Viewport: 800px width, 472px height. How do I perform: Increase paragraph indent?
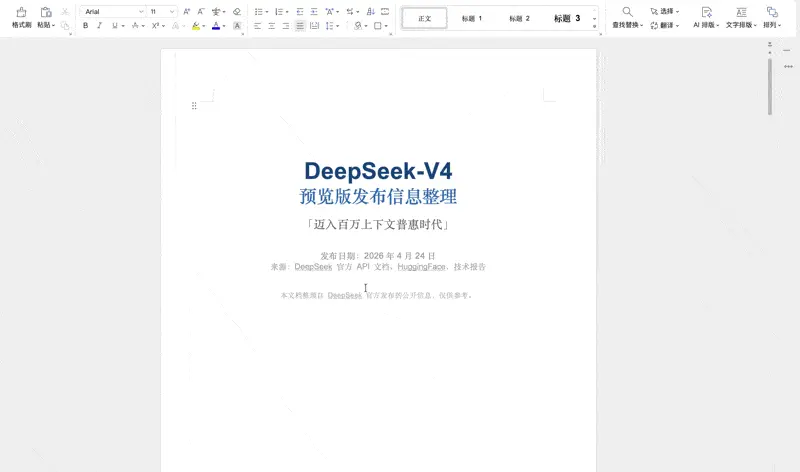point(314,11)
